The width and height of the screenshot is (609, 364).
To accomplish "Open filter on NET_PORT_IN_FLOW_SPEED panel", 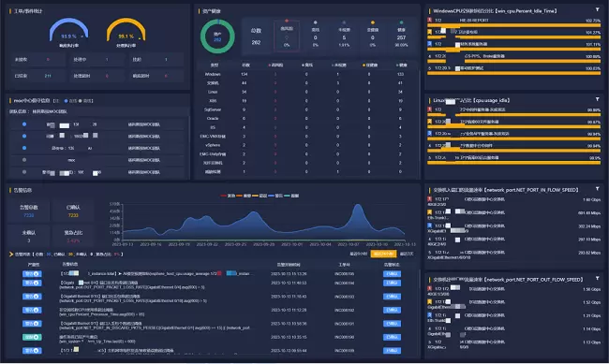I will [x=597, y=189].
